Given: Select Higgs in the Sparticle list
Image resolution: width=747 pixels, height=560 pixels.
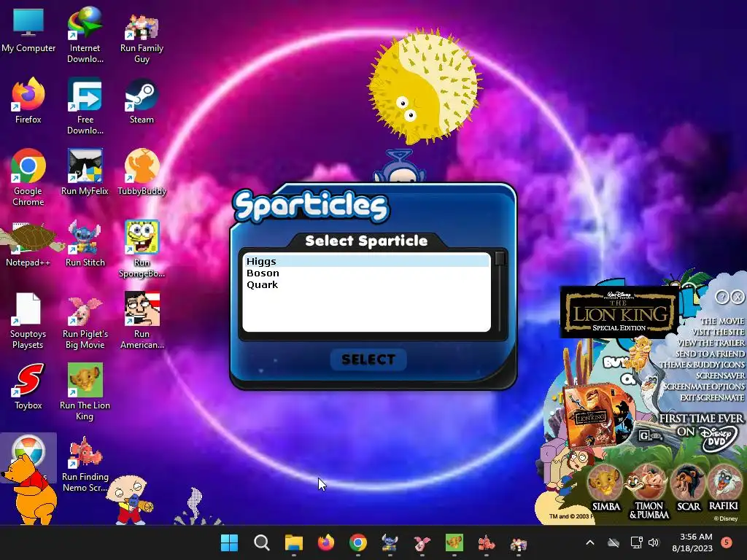Looking at the screenshot, I should (366, 262).
